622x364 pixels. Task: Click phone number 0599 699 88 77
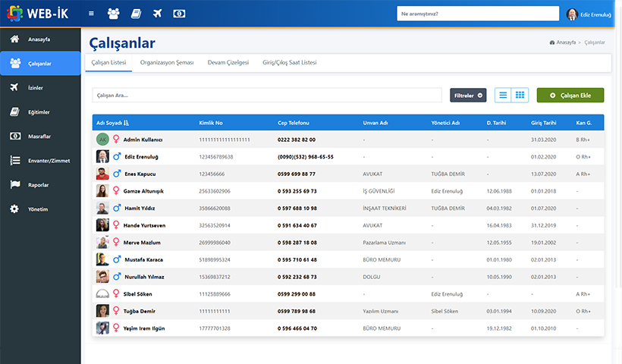click(x=297, y=174)
